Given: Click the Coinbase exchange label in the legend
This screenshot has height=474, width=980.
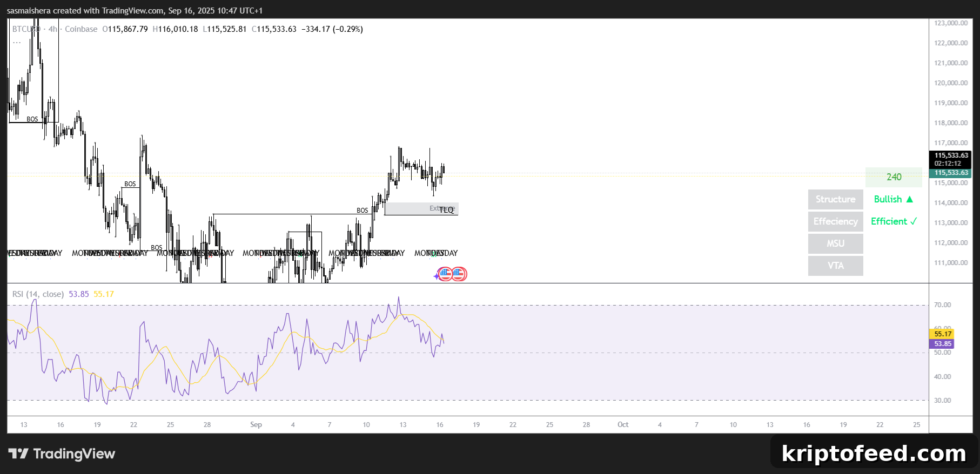Looking at the screenshot, I should coord(81,29).
